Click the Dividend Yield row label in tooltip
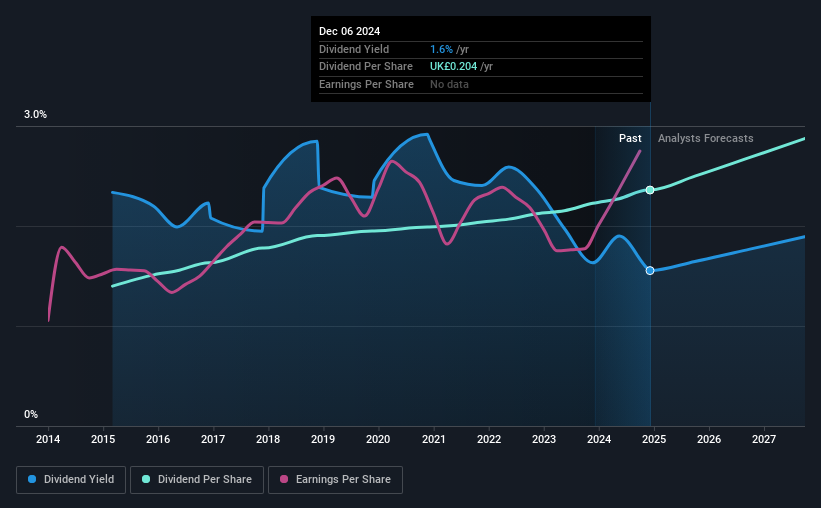This screenshot has width=821, height=508. pyautogui.click(x=354, y=49)
